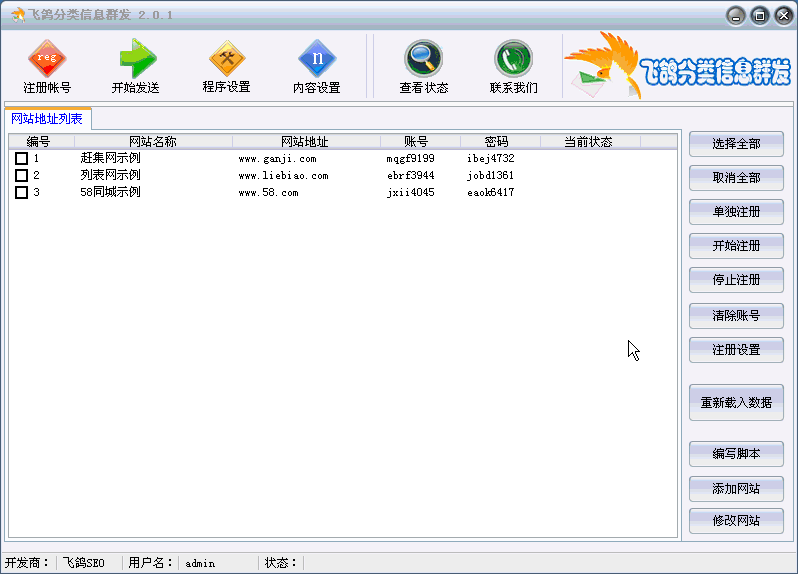
Task: Click the 停止注册 button
Action: (736, 280)
